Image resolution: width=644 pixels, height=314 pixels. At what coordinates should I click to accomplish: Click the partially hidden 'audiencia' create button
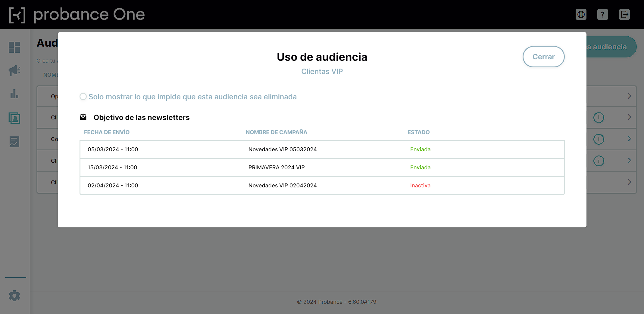pyautogui.click(x=611, y=47)
